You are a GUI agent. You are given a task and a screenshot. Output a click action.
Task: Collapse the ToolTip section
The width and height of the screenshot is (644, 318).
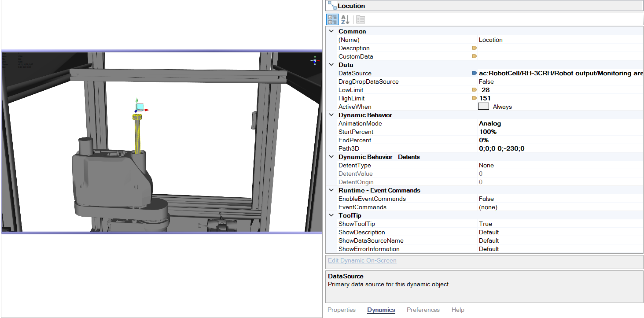pos(331,215)
